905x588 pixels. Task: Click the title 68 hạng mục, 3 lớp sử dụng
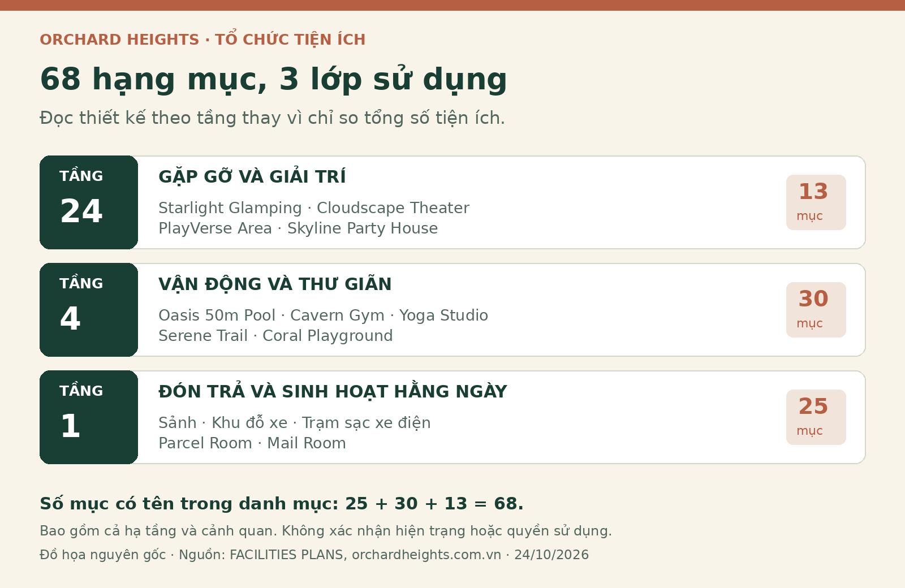(x=273, y=80)
